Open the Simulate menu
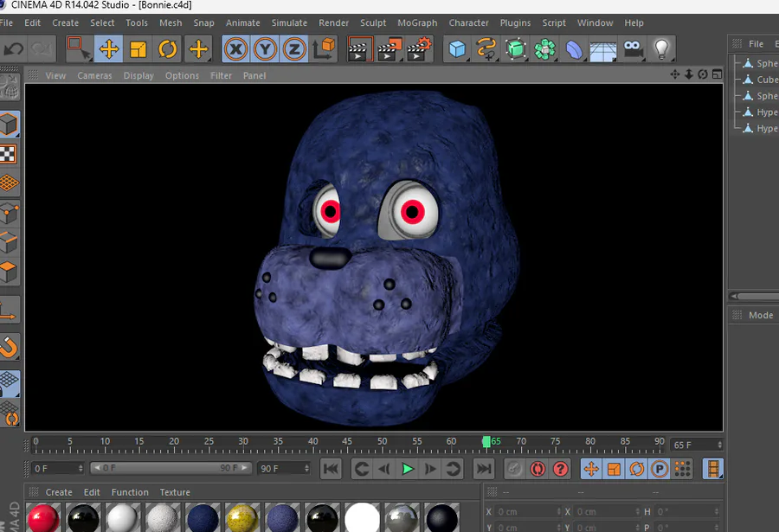 coord(289,22)
